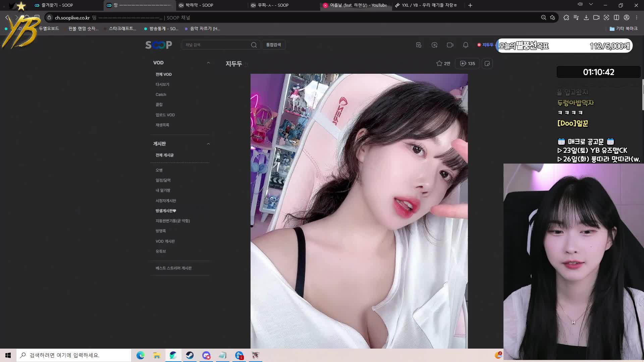Viewport: 644px width, 362px height.
Task: Click the channel search magnifier icon
Action: [x=254, y=45]
